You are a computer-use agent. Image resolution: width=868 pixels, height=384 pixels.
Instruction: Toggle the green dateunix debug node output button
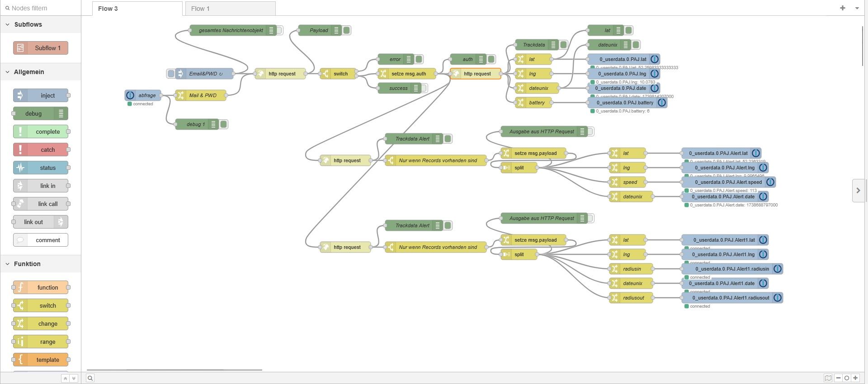pyautogui.click(x=636, y=45)
